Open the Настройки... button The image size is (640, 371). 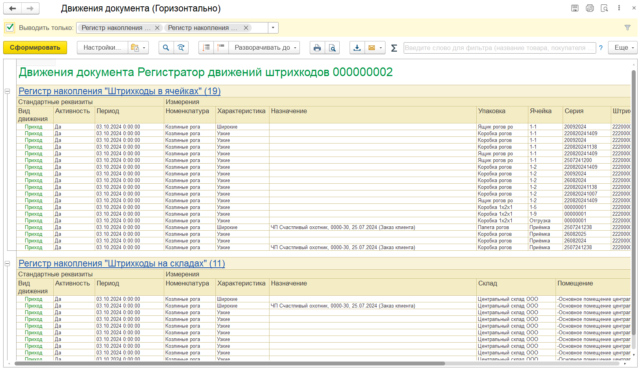pos(102,48)
